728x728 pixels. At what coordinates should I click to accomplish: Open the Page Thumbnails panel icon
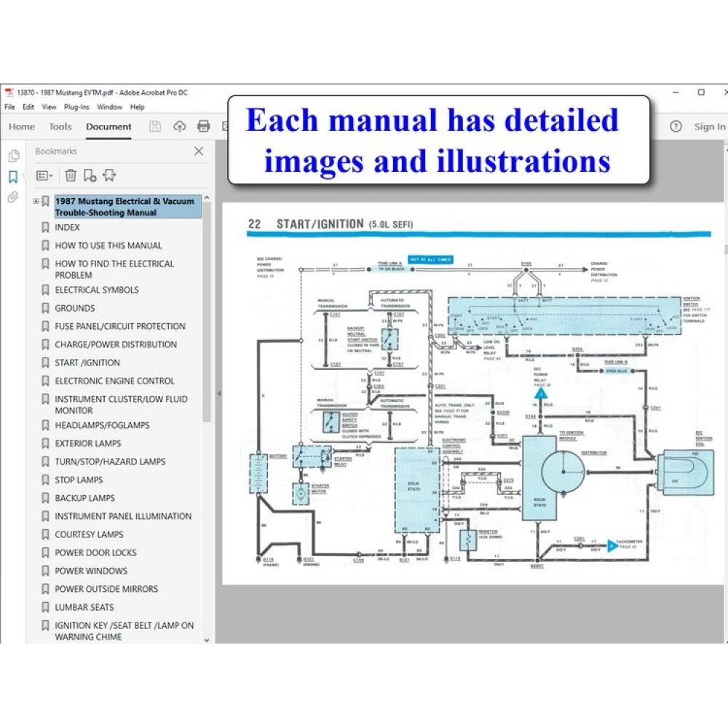click(13, 156)
